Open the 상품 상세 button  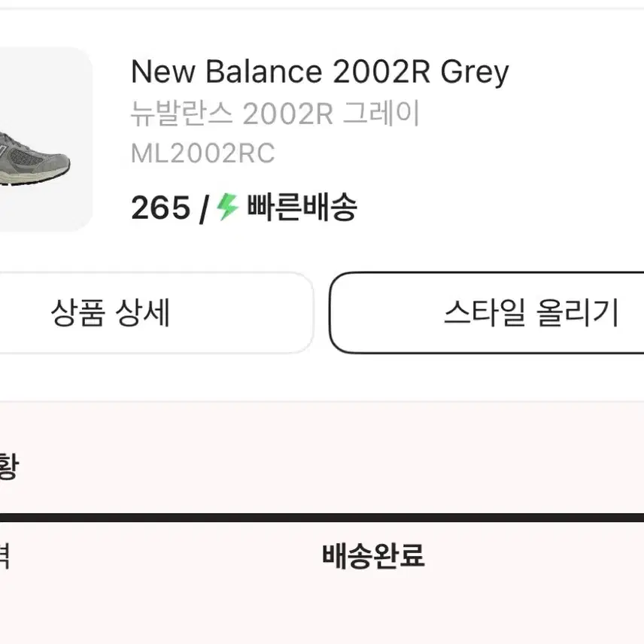156,312
